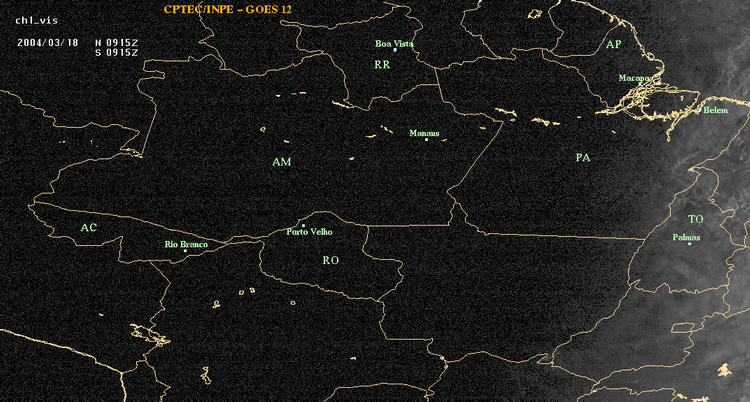
Task: Click the Rio Branco city marker dot
Action: pyautogui.click(x=185, y=251)
